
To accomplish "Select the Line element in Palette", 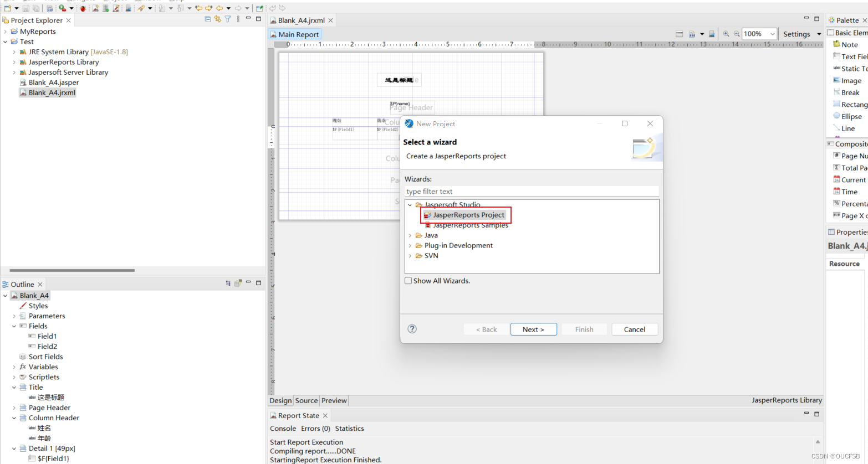I will (844, 128).
